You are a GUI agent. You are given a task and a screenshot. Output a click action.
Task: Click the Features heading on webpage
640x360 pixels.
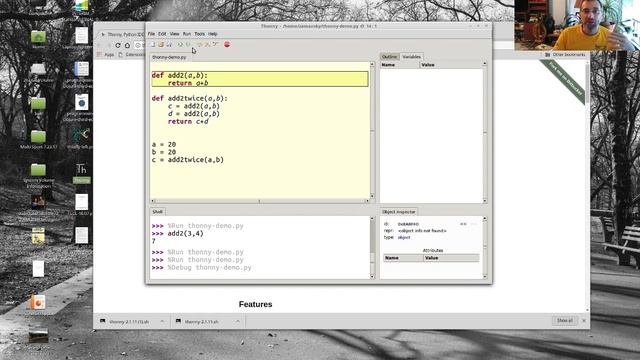click(x=256, y=304)
